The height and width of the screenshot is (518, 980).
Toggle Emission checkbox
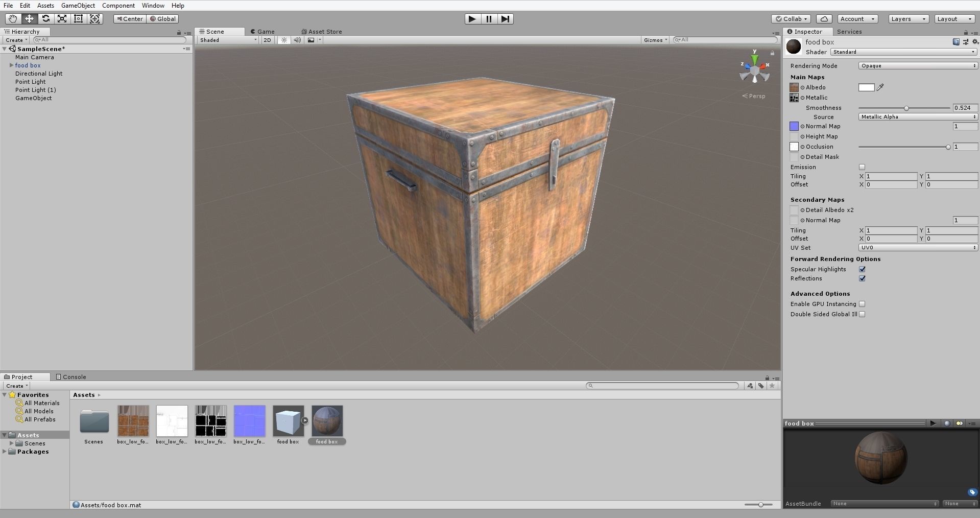coord(862,167)
